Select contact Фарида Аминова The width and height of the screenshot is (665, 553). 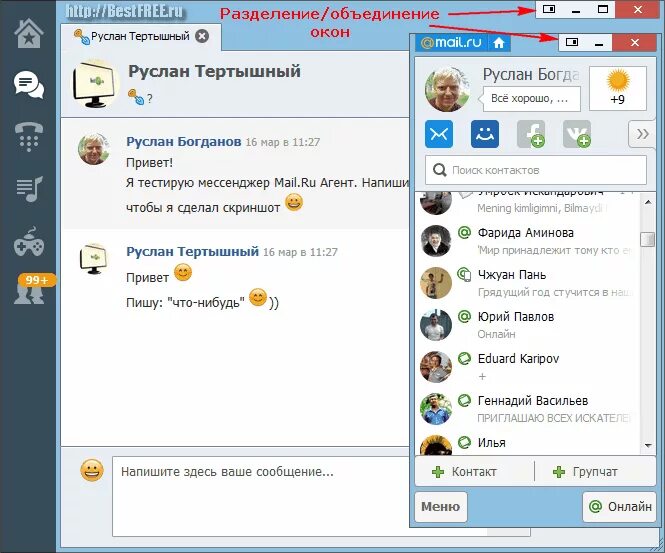coord(528,241)
